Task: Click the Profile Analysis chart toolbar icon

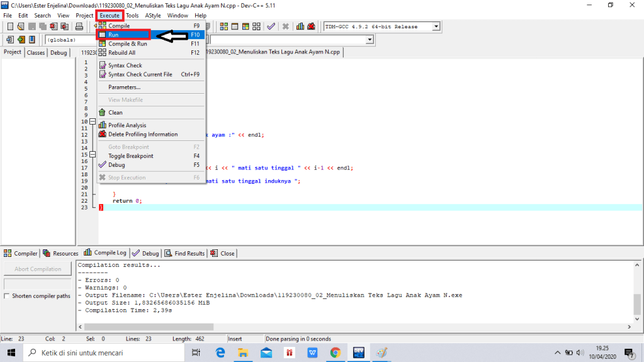Action: [301, 26]
